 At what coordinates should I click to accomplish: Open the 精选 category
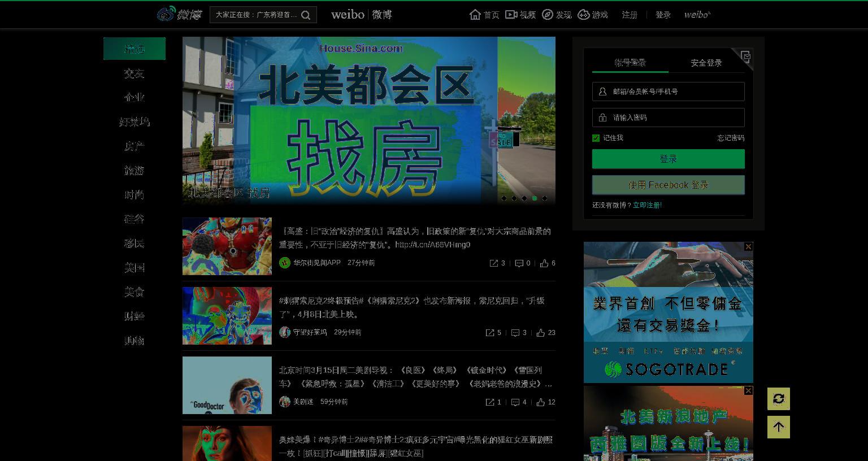[x=134, y=49]
